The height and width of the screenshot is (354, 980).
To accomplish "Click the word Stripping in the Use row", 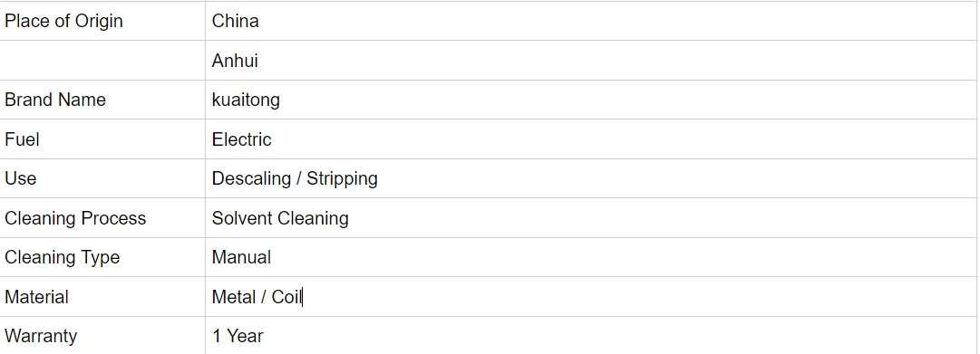I will pos(342,178).
